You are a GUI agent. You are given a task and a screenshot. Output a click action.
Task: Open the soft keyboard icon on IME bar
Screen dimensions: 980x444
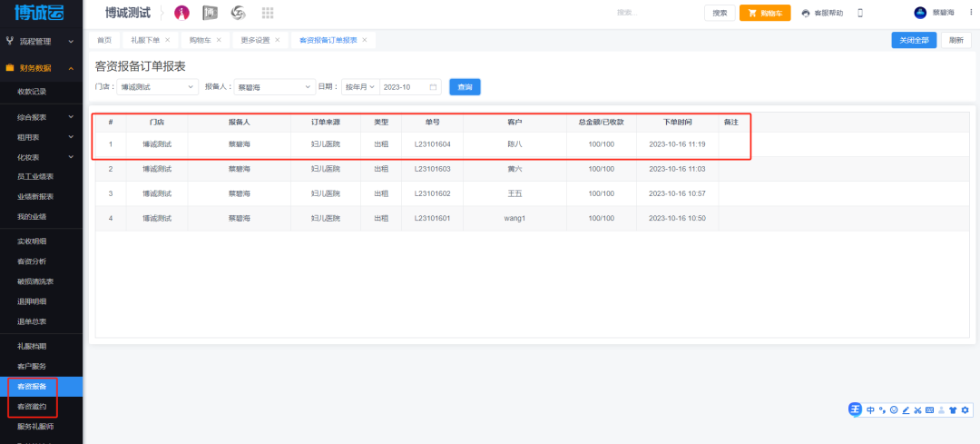(929, 410)
